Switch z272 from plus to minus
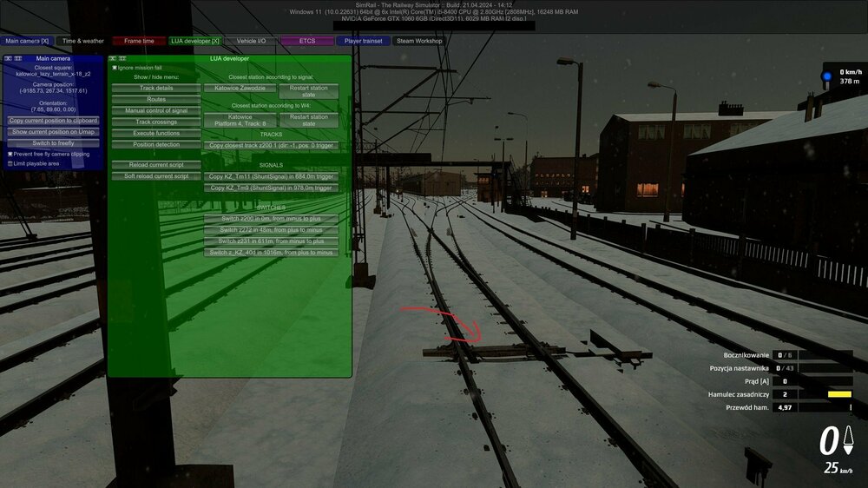 [x=271, y=230]
